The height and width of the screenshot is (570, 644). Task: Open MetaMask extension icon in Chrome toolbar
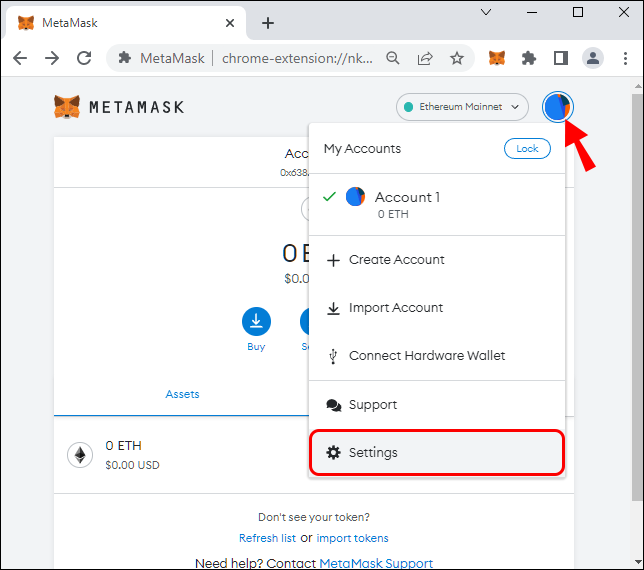point(497,58)
